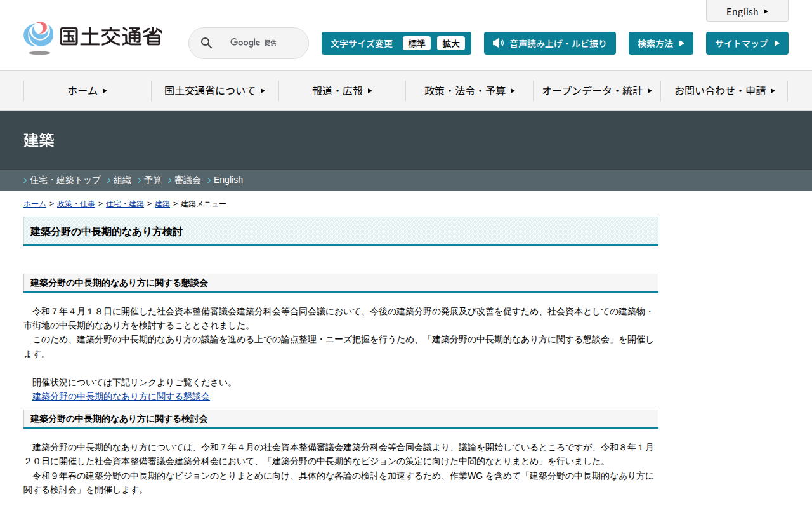
Task: Open the ホーム navigation item
Action: point(88,91)
